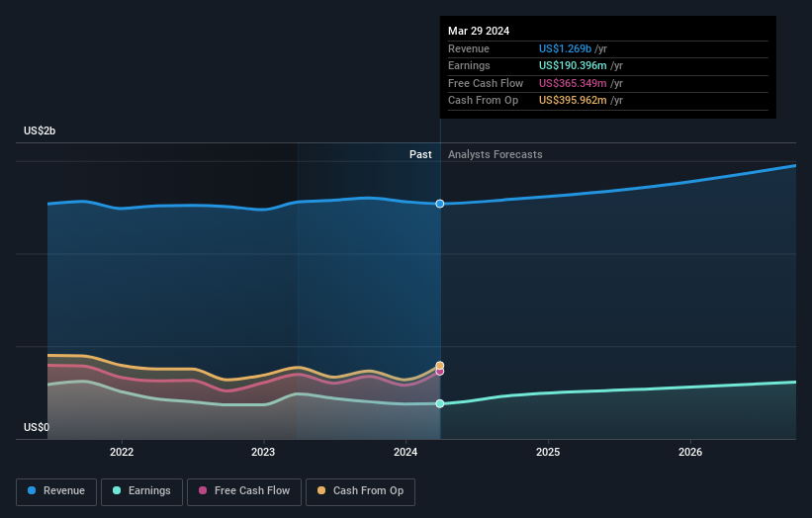812x518 pixels.
Task: Click the orange Cash From Op data point
Action: [440, 366]
